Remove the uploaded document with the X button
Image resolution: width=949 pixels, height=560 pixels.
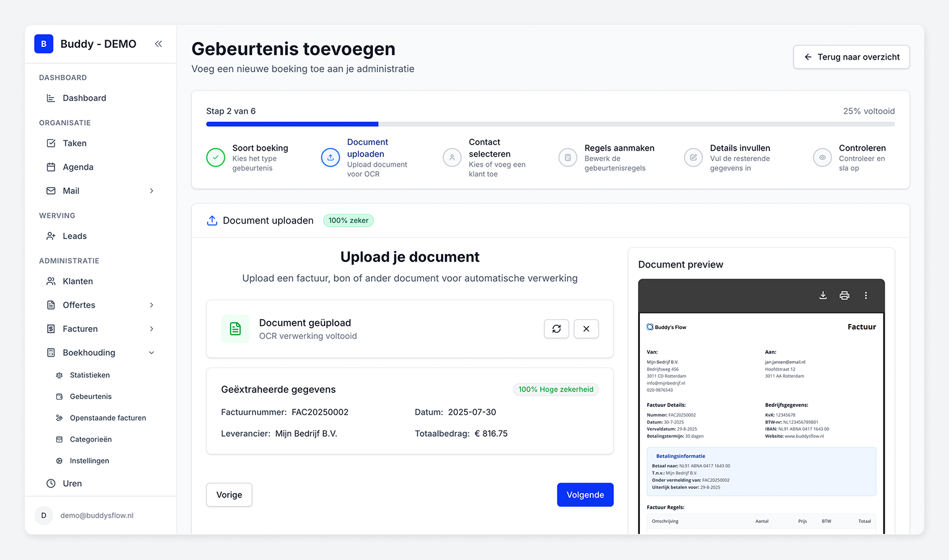[586, 328]
